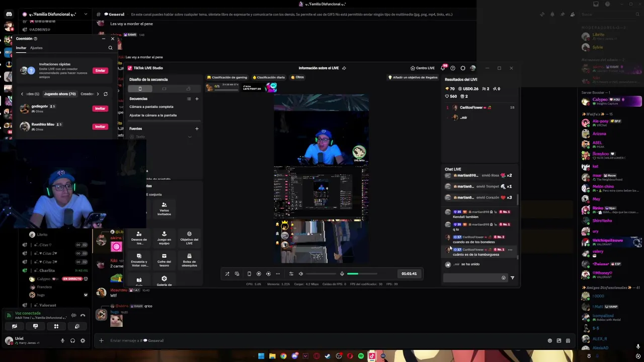
Task: Open Deseos de los espectadores tool
Action: click(x=139, y=238)
